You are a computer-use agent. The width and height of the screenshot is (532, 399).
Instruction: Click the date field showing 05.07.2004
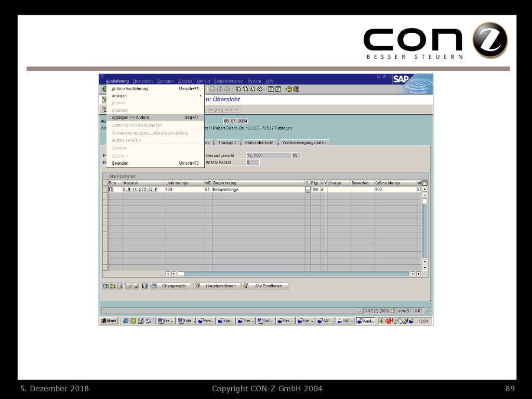coord(236,121)
